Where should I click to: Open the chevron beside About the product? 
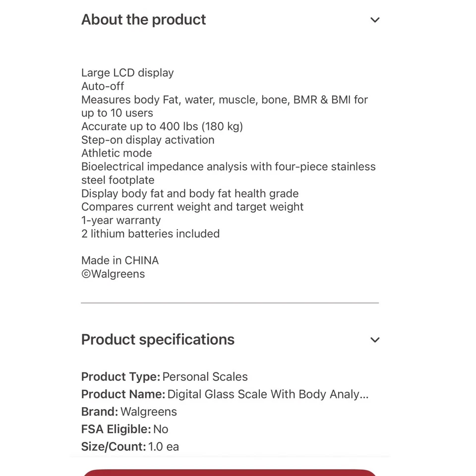coord(375,20)
